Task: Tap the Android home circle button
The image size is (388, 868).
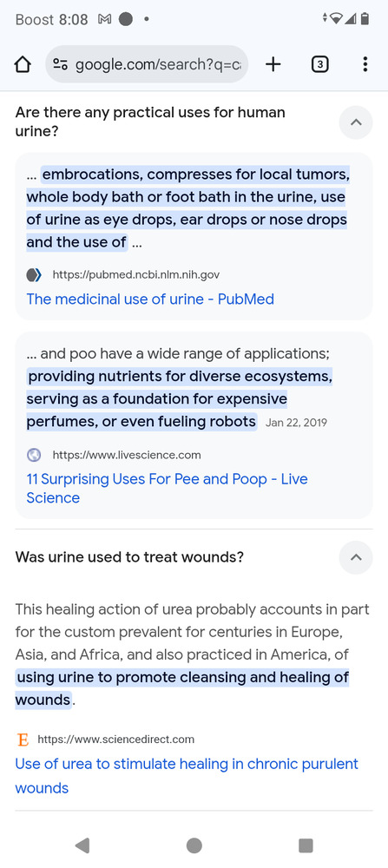Action: 194,845
